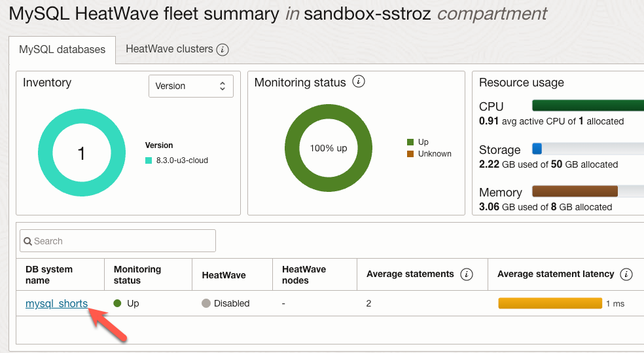644x353 pixels.
Task: Click the 1 ms latency value
Action: point(615,304)
